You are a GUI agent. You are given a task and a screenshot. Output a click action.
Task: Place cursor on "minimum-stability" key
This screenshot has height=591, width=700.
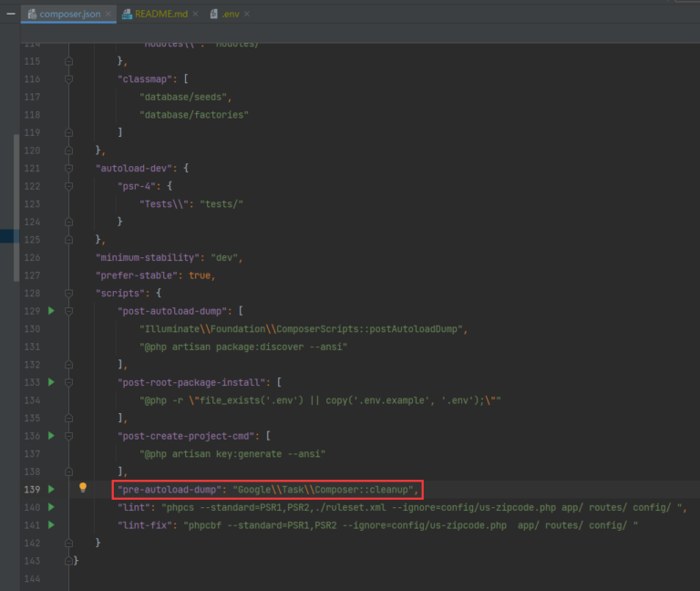click(x=148, y=257)
